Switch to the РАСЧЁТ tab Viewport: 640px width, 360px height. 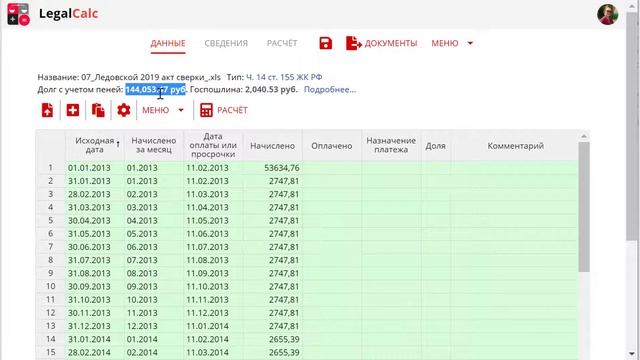pyautogui.click(x=282, y=43)
